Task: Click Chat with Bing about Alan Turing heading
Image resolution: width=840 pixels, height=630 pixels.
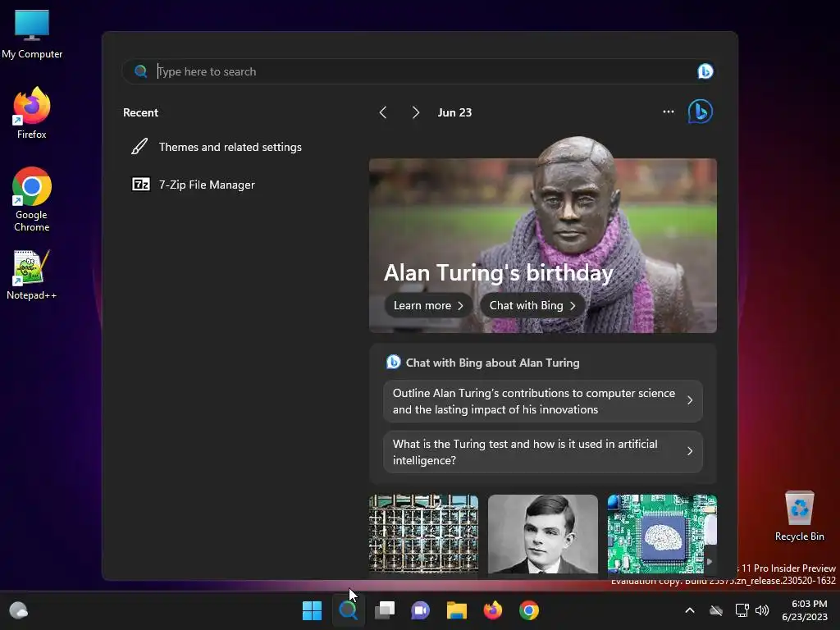Action: coord(492,363)
